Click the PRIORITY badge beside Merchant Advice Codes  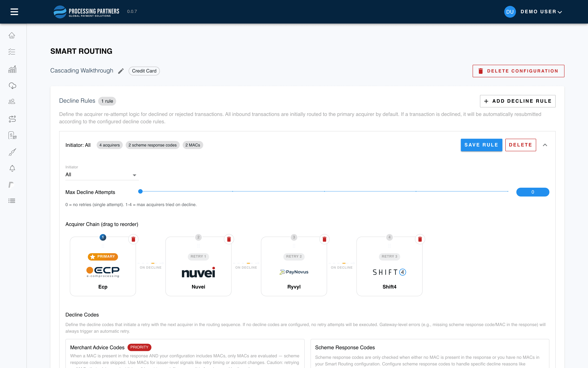coord(139,347)
